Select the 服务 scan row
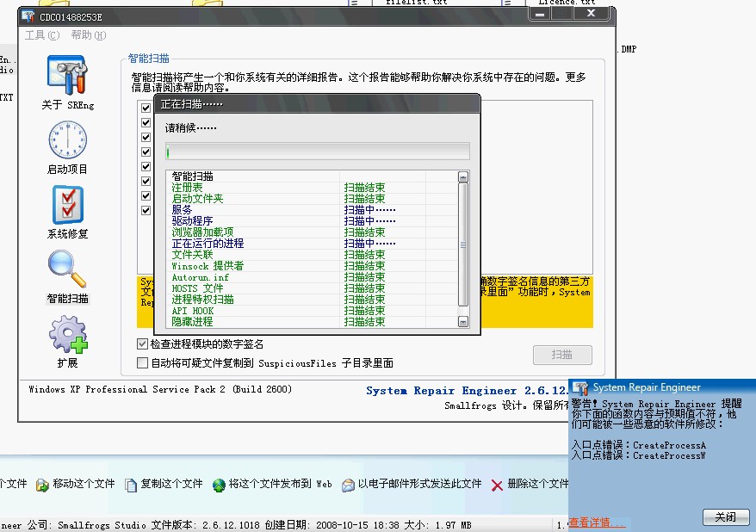The image size is (756, 532). click(x=312, y=210)
